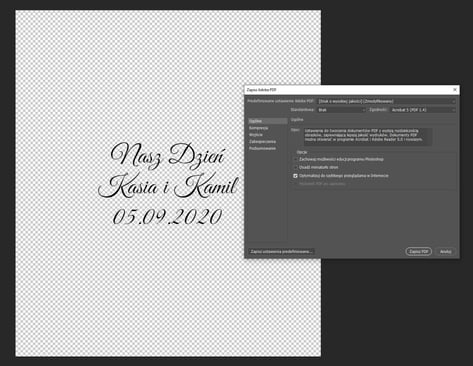
Task: Click Zapisz ustawienia predefiniowane button
Action: click(281, 252)
